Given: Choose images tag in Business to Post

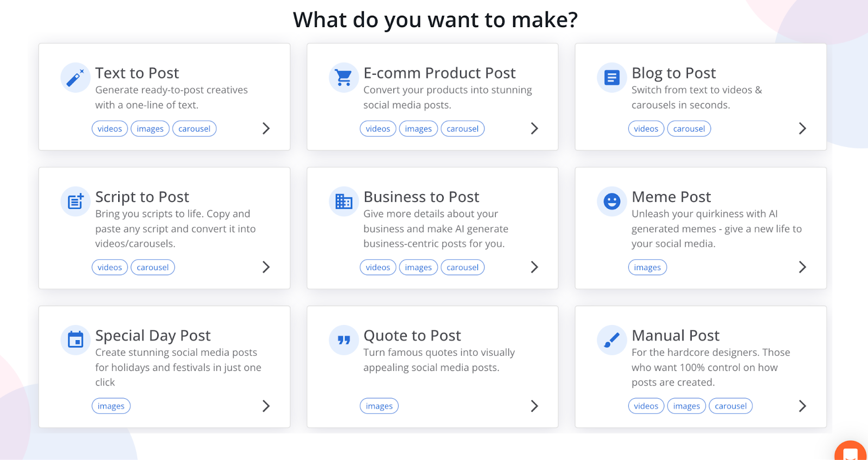Looking at the screenshot, I should [418, 267].
